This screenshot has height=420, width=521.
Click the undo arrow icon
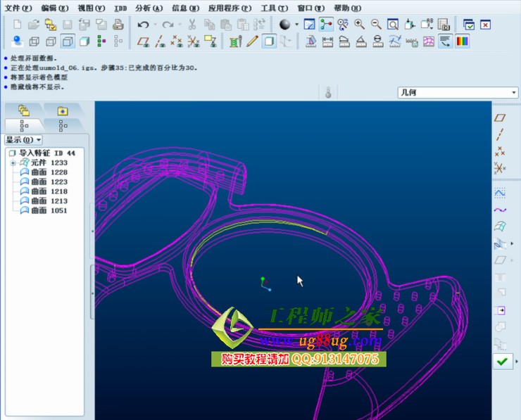point(144,25)
